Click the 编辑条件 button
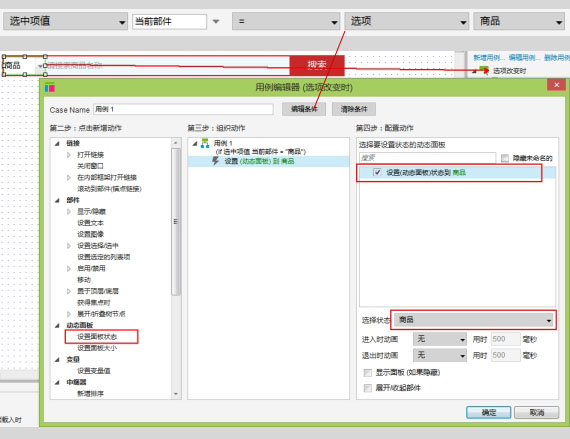This screenshot has height=439, width=570. pyautogui.click(x=304, y=109)
